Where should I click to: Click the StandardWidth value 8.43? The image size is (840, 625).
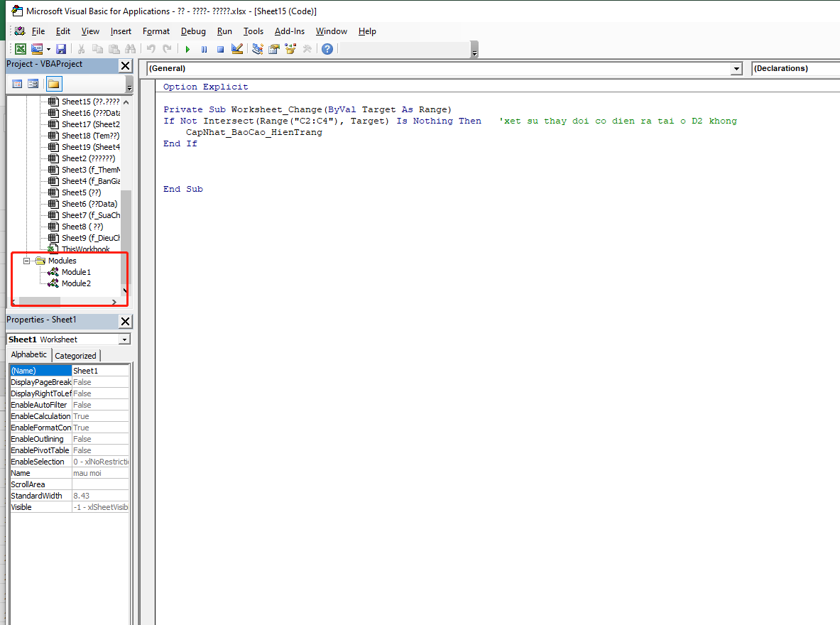click(x=100, y=496)
